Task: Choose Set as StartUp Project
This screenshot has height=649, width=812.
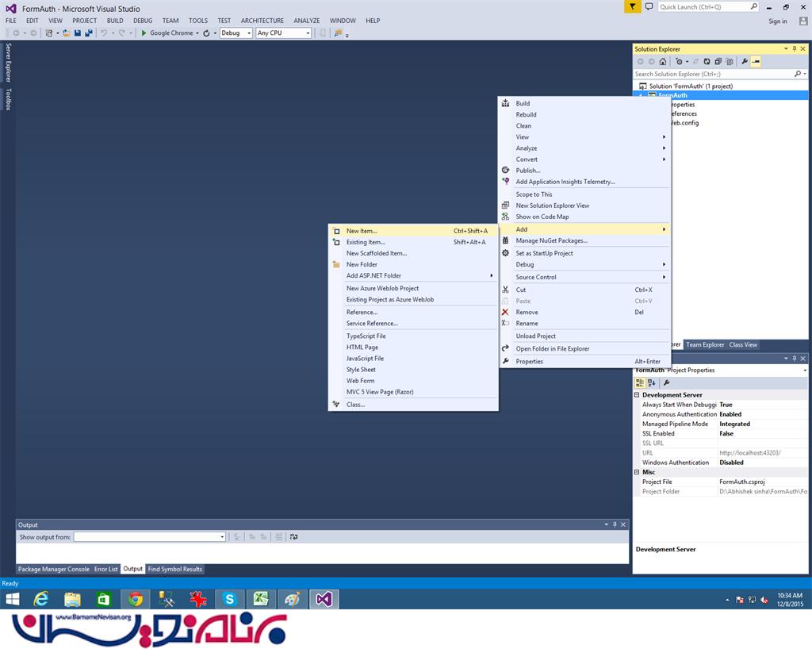Action: pyautogui.click(x=584, y=253)
